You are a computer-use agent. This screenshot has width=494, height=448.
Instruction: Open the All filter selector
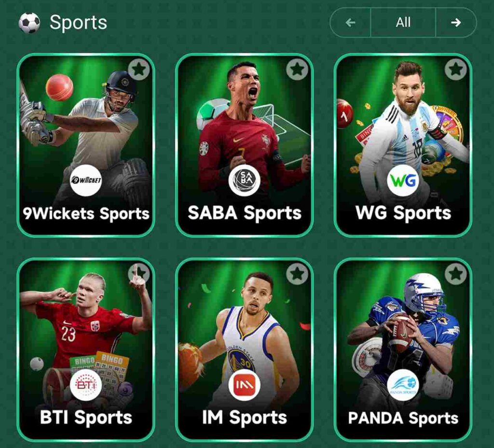point(403,22)
